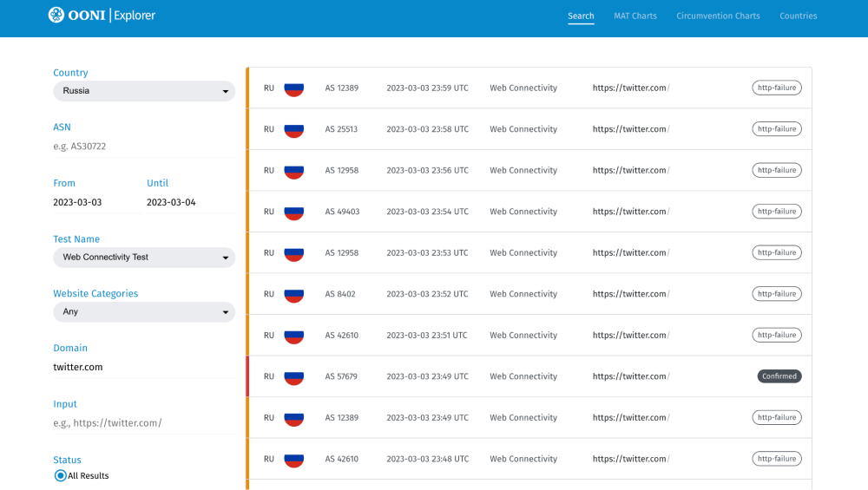Select the All Results radio button

61,475
